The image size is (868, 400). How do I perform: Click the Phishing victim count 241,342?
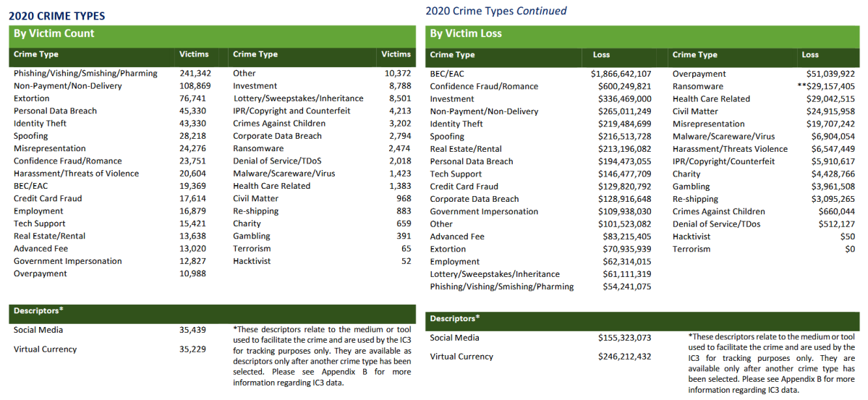pyautogui.click(x=195, y=73)
